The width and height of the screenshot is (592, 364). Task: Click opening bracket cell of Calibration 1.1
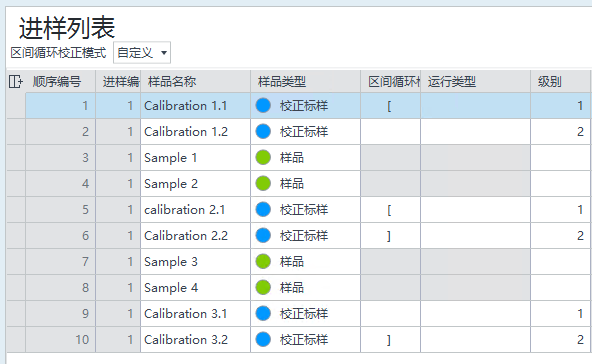390,106
